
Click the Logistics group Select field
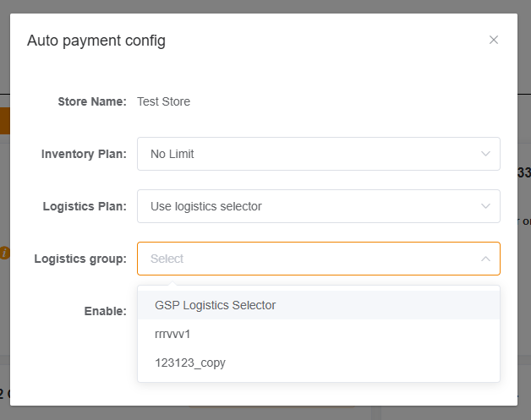pos(304,259)
